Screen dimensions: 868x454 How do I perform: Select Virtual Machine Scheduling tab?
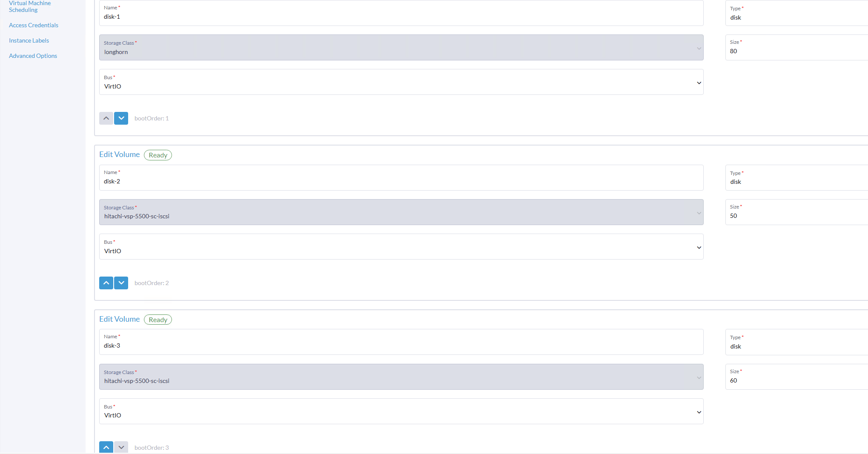pyautogui.click(x=30, y=6)
